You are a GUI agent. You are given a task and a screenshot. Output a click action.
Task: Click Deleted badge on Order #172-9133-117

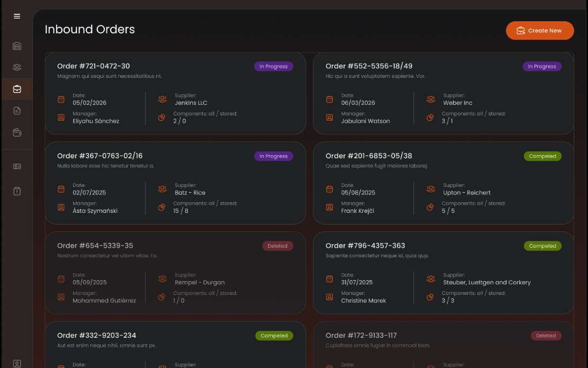tap(546, 336)
